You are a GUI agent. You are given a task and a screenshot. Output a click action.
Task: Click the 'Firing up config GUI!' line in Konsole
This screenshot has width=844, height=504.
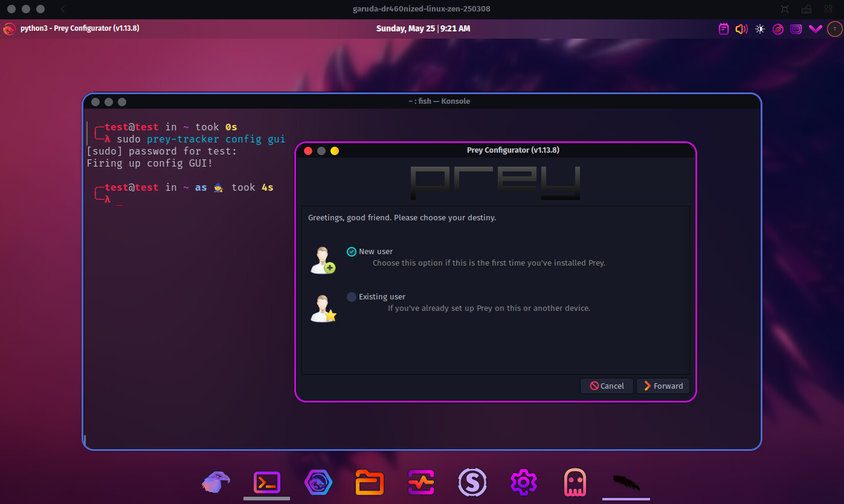pyautogui.click(x=150, y=164)
